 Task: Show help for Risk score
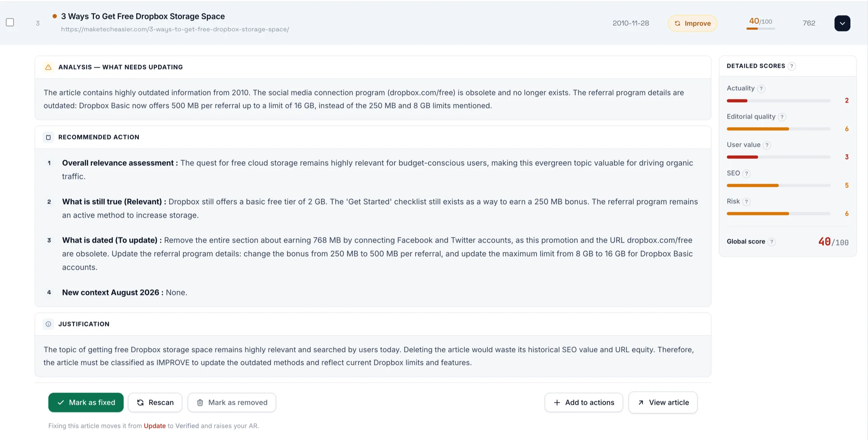(746, 202)
